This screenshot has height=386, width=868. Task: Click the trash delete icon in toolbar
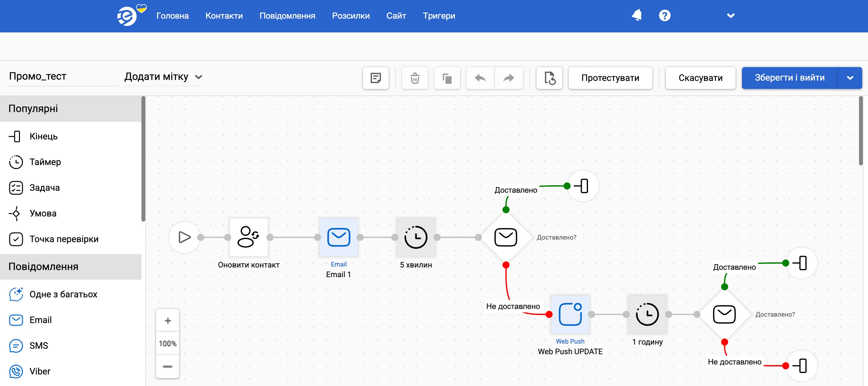point(415,78)
